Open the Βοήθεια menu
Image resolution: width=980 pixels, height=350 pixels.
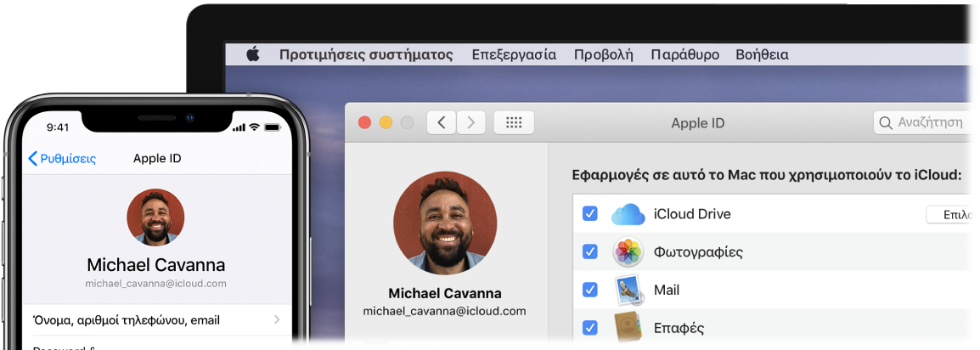coord(762,54)
